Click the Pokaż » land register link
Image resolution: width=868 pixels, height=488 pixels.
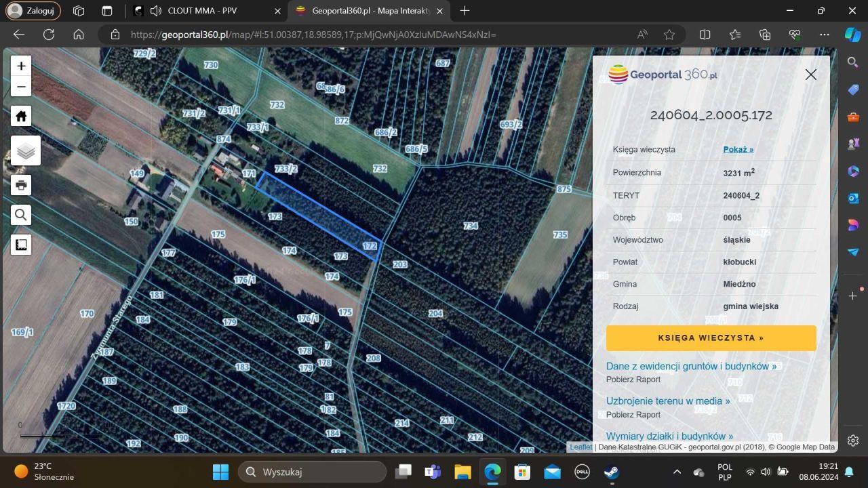(x=738, y=149)
